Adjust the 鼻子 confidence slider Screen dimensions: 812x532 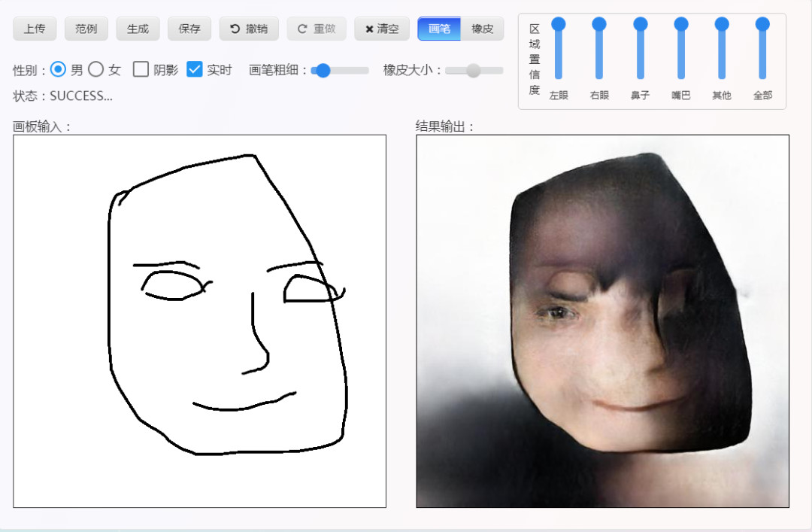pos(641,25)
